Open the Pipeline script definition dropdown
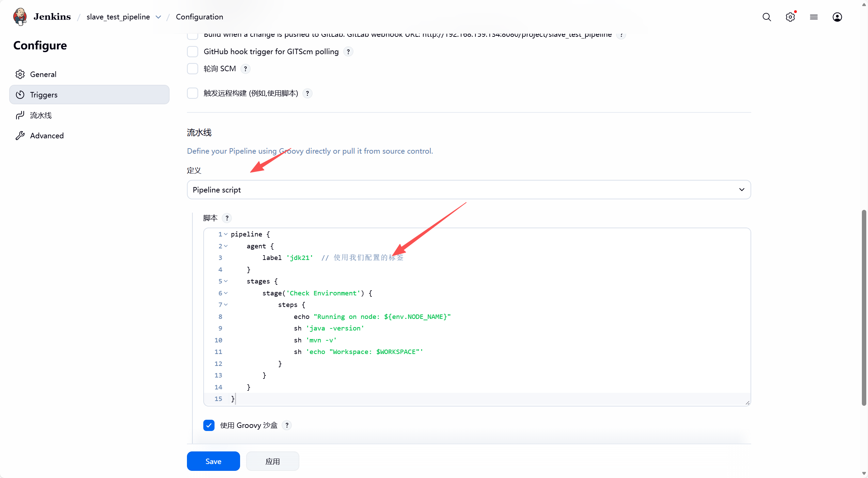The image size is (868, 478). (x=469, y=190)
